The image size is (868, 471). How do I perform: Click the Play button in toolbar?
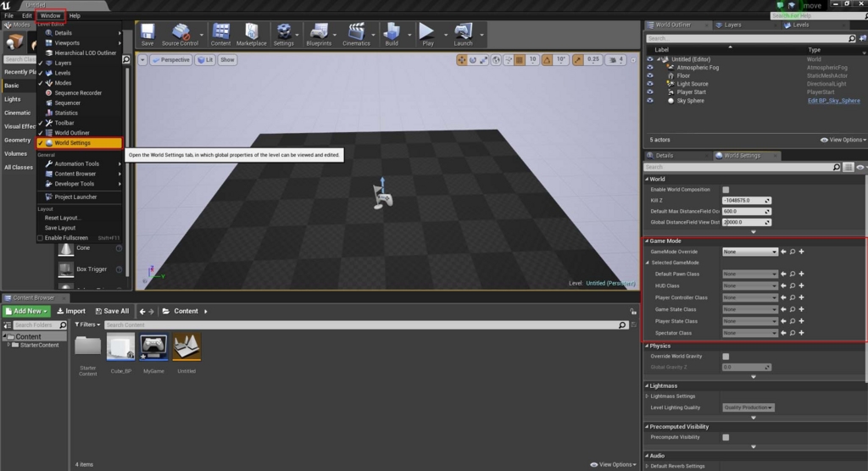(x=427, y=35)
